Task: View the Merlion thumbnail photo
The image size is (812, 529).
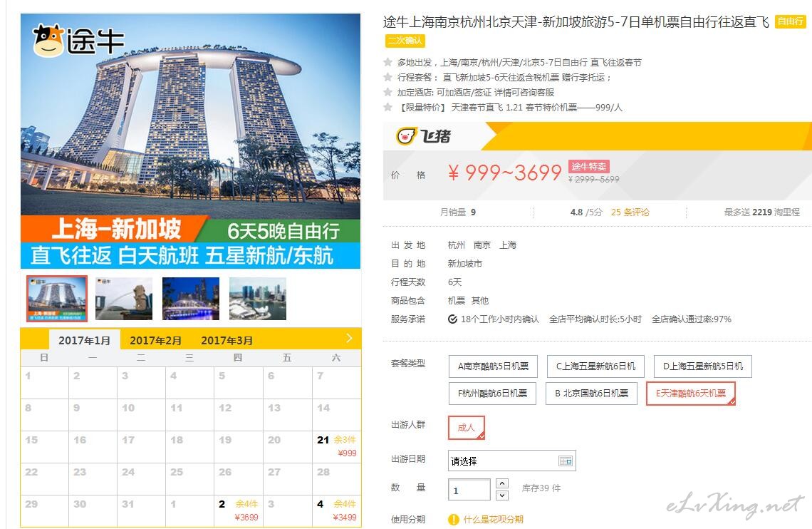Action: (x=124, y=299)
